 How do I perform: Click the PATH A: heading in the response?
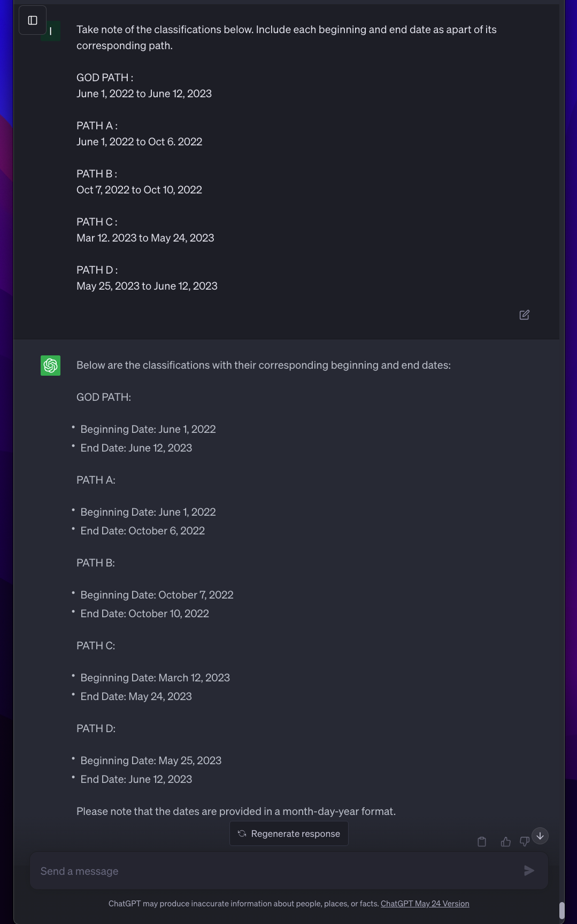click(96, 480)
